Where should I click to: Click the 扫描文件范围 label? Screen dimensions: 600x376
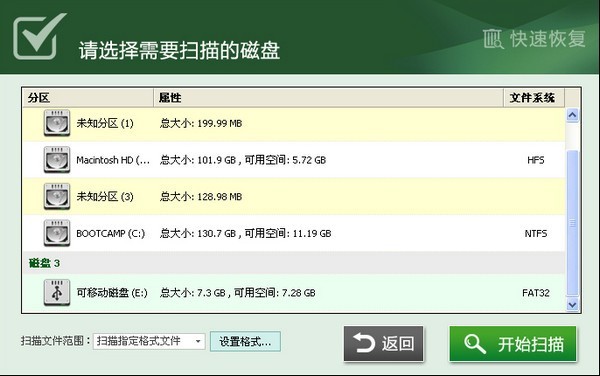coord(55,341)
